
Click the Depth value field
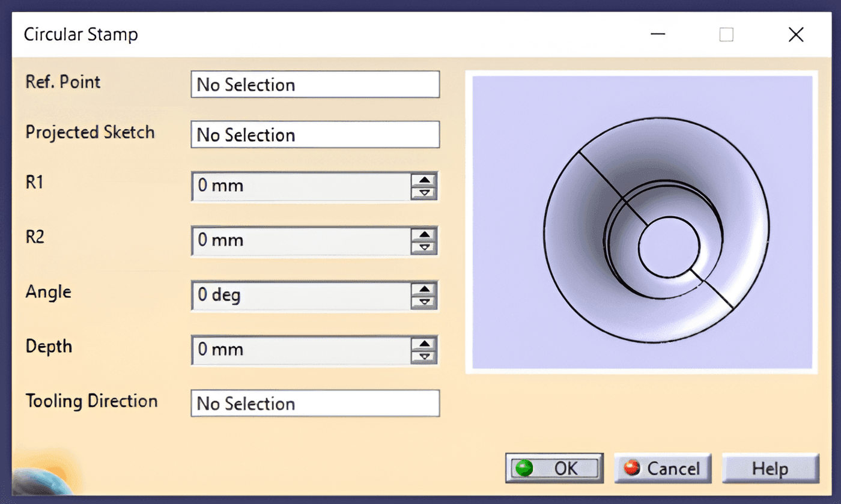[301, 350]
